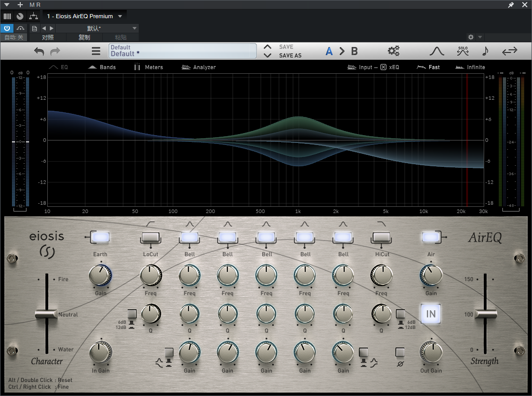532x396 pixels.
Task: Toggle the Earth band button
Action: (100, 237)
